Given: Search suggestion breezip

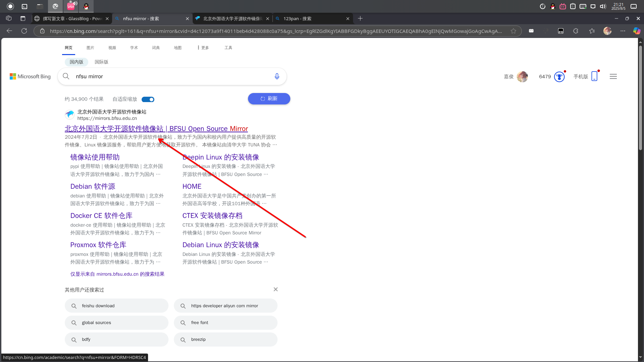Looking at the screenshot, I should [226, 340].
